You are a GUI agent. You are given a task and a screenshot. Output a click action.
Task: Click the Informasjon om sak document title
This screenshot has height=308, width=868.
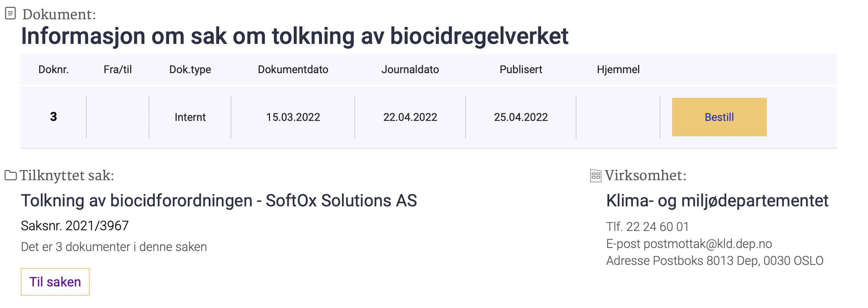(x=295, y=36)
